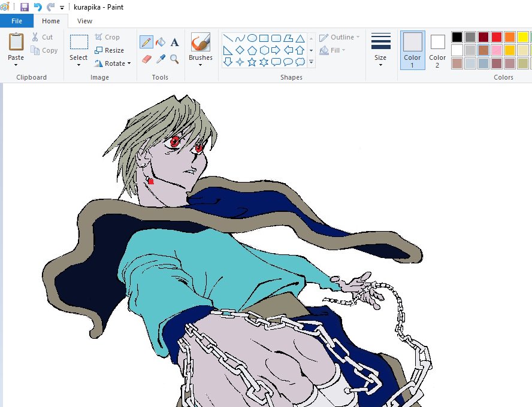Activate Color 2 selector
532x407 pixels.
437,50
